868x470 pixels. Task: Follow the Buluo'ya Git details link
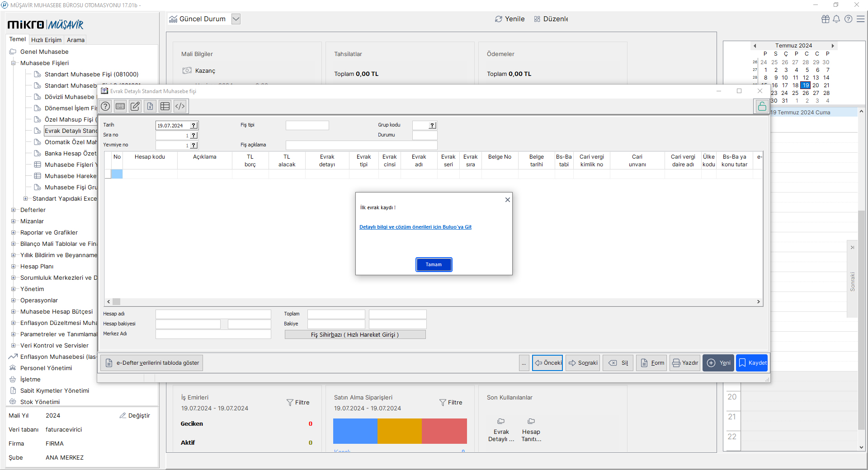(415, 227)
